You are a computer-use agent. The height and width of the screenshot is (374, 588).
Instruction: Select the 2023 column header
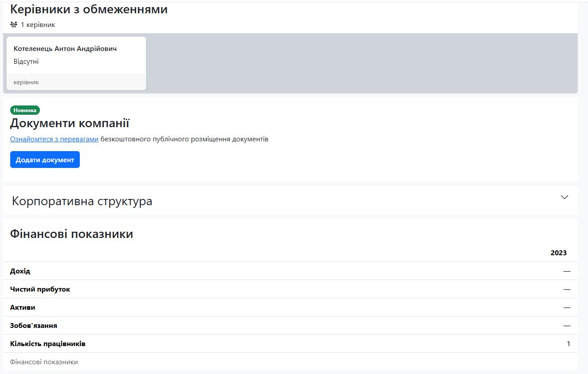tap(558, 253)
